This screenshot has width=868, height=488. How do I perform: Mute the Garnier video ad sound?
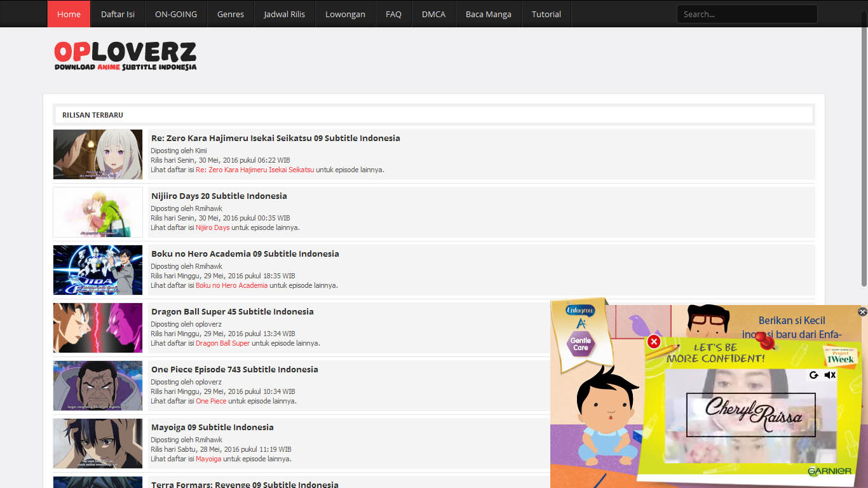click(830, 375)
